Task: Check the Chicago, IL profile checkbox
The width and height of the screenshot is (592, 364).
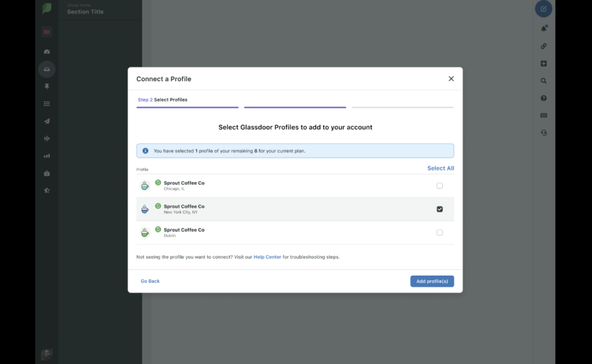Action: tap(439, 185)
